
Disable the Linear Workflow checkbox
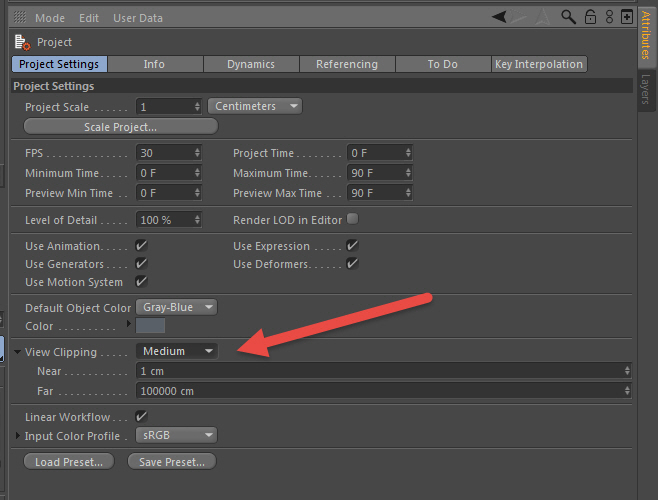141,416
